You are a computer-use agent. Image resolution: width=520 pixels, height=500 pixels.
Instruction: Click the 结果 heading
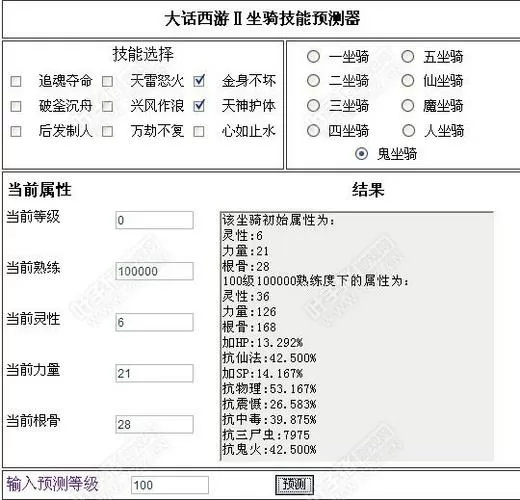tap(368, 190)
